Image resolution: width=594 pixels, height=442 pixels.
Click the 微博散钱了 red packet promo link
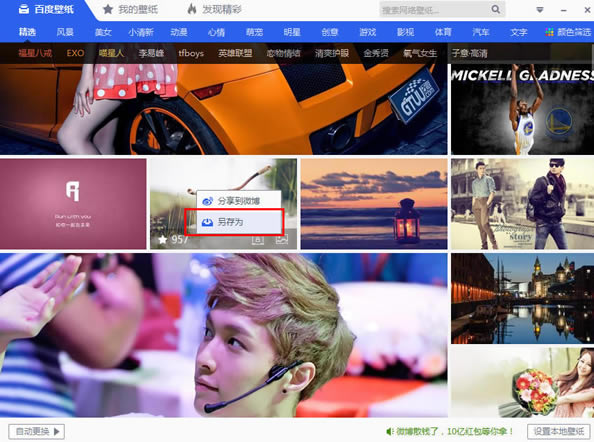tap(454, 431)
